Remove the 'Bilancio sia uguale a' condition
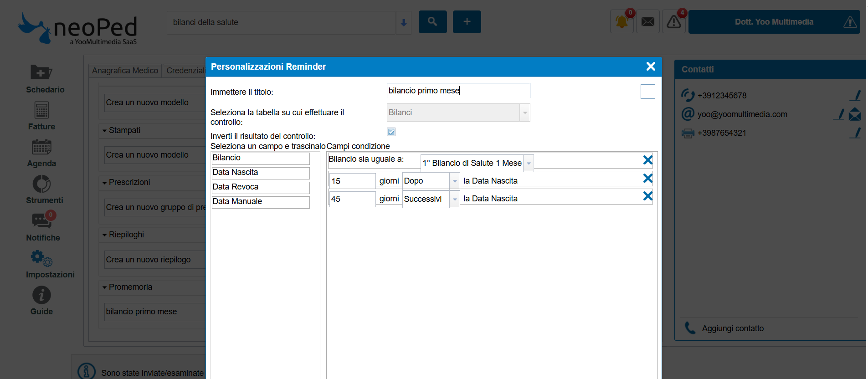868x379 pixels. pos(647,160)
